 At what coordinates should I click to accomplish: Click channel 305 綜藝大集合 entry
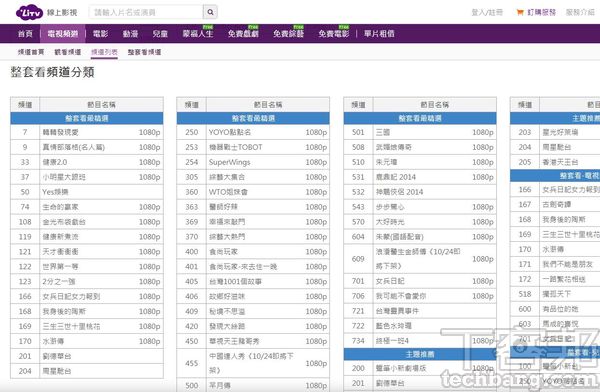tap(253, 177)
